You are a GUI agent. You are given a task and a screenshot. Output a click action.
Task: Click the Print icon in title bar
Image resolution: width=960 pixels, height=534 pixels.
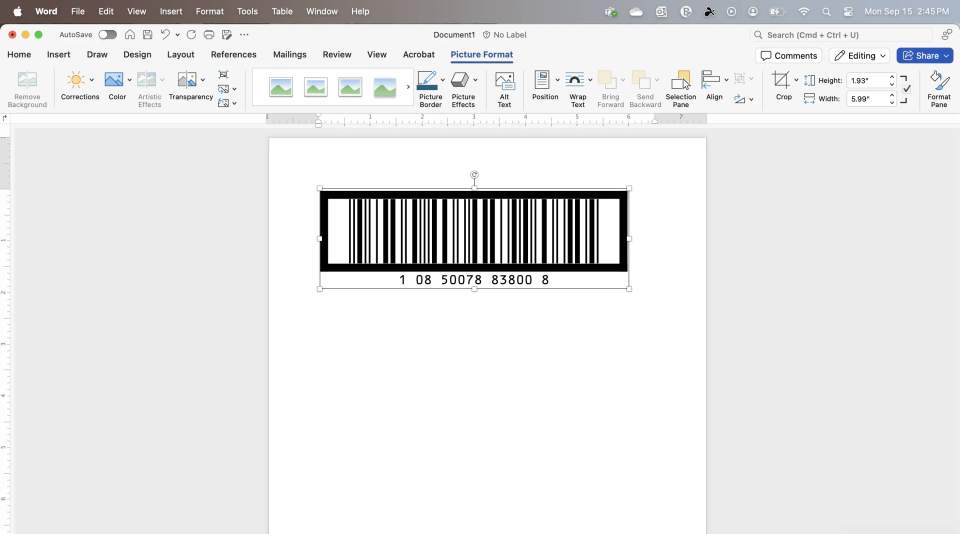(x=209, y=35)
